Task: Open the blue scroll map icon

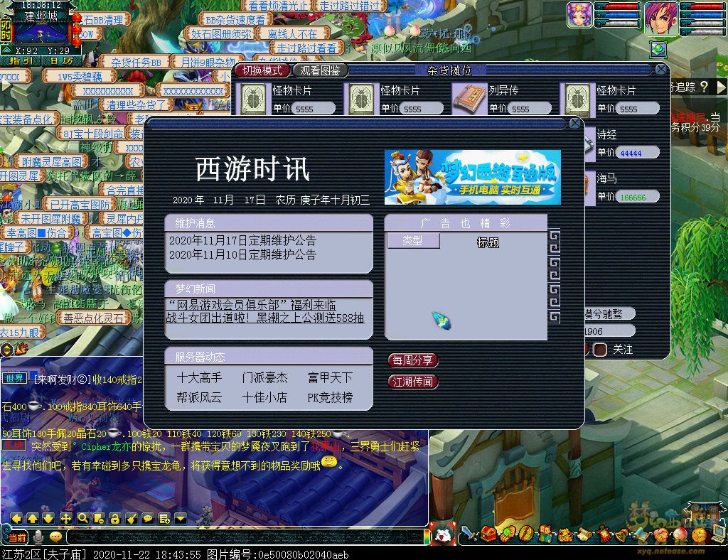Action: click(642, 535)
